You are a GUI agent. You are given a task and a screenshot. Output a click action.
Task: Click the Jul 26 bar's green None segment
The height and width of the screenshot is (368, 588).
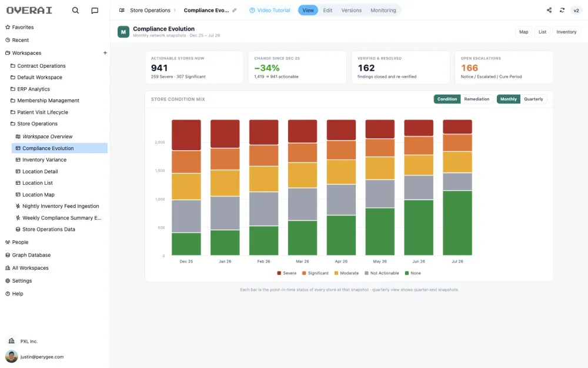457,223
